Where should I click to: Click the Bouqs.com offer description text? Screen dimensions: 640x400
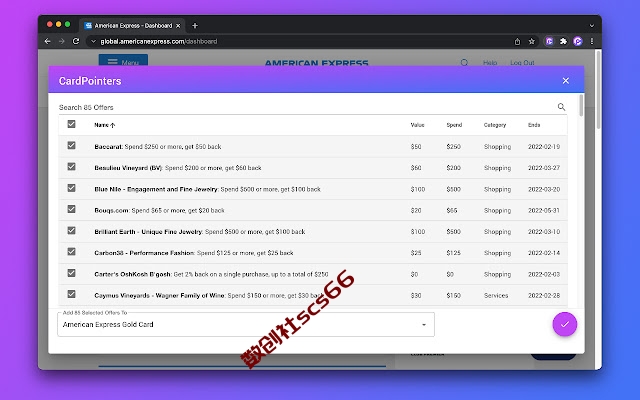[x=178, y=211]
